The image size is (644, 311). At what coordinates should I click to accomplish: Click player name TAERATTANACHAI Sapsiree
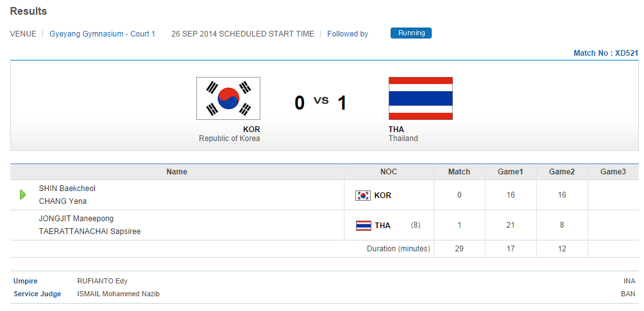[90, 231]
